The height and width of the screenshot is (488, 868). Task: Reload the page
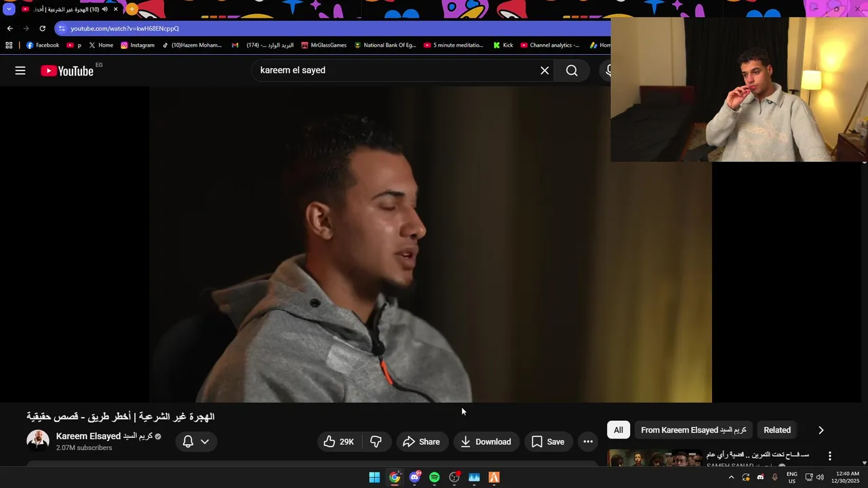click(x=42, y=28)
